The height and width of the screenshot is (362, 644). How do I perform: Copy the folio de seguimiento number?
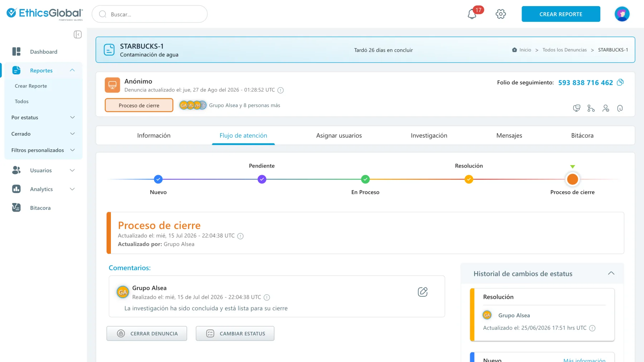(x=620, y=82)
